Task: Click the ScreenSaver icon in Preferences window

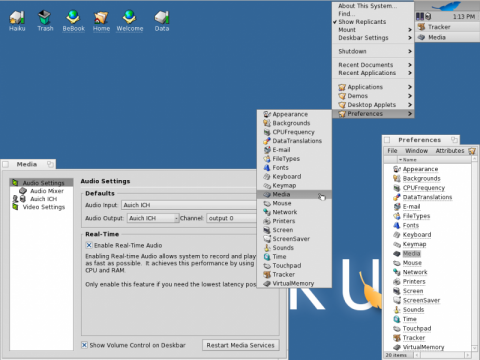Action: (x=397, y=300)
